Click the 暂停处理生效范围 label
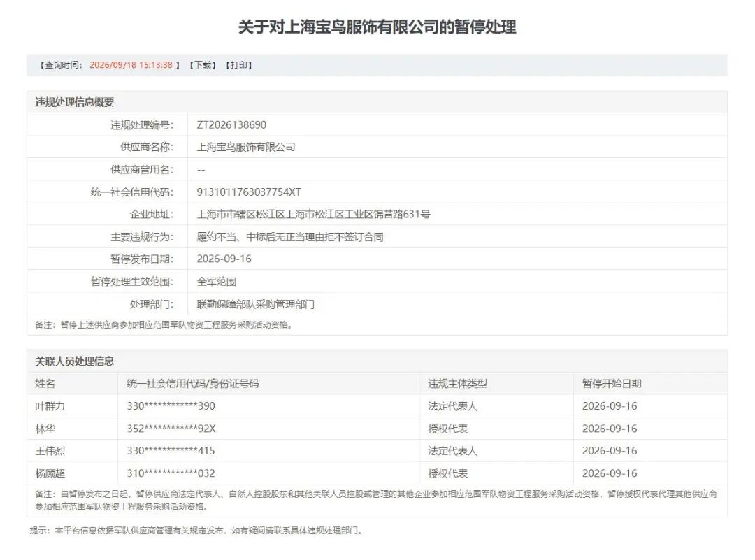 point(132,282)
